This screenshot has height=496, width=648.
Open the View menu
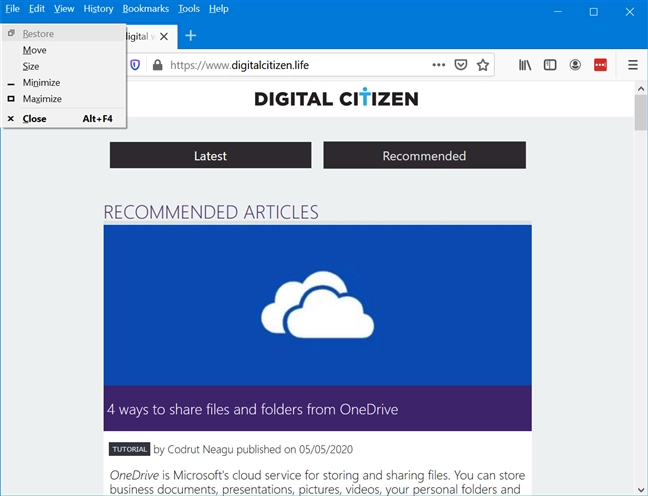click(x=64, y=9)
